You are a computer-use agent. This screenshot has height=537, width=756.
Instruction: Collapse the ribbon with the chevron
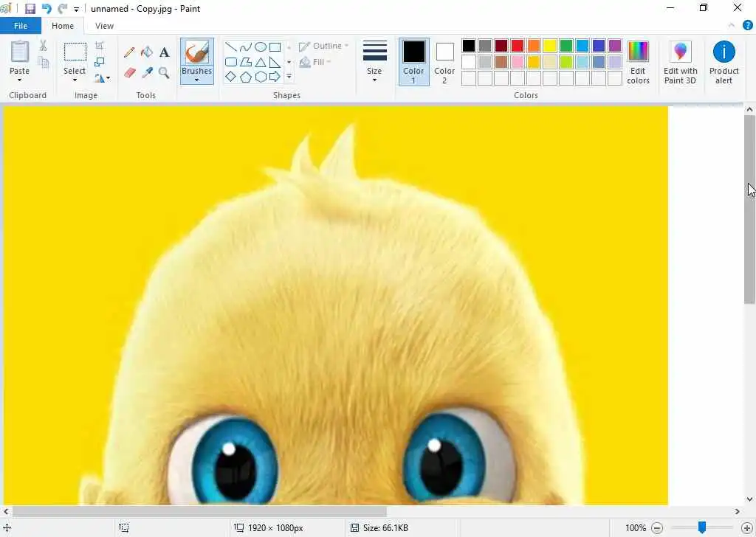click(x=732, y=26)
